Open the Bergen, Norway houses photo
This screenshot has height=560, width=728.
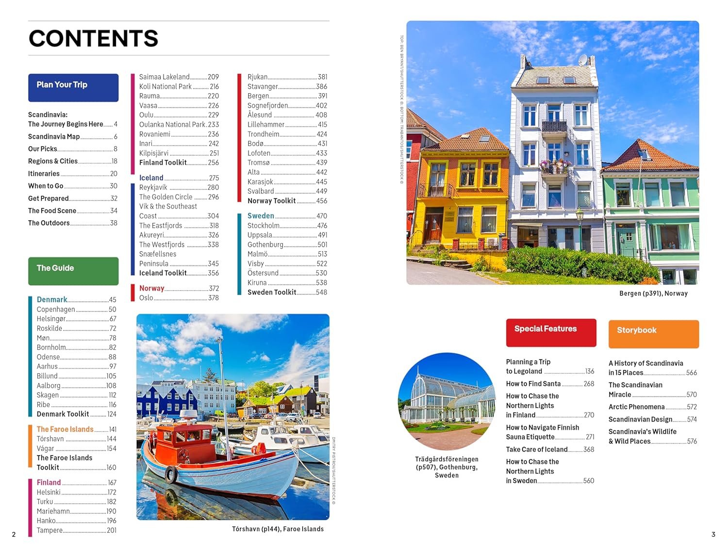pos(552,152)
